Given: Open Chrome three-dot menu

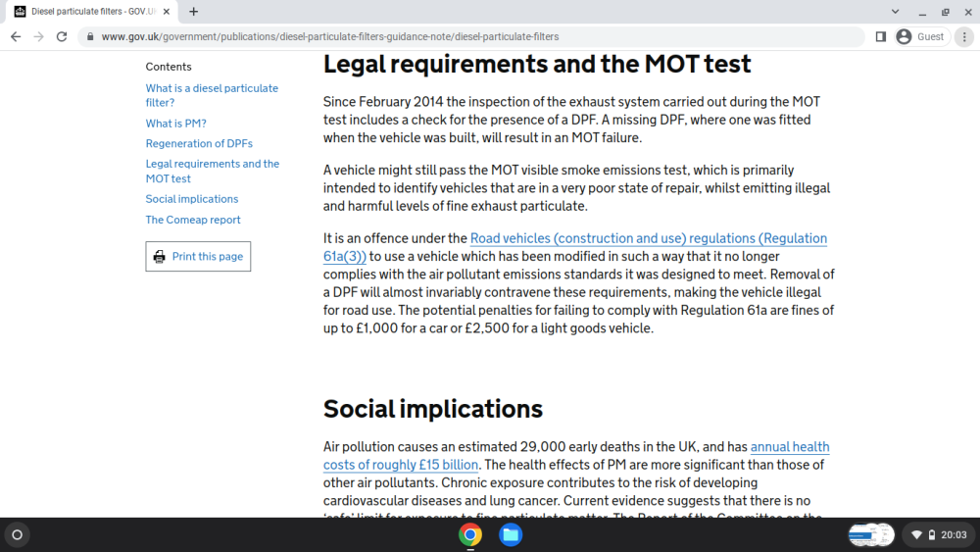Looking at the screenshot, I should 964,37.
